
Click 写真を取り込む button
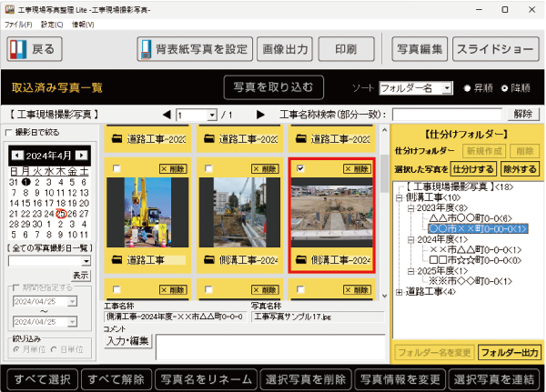tap(274, 87)
